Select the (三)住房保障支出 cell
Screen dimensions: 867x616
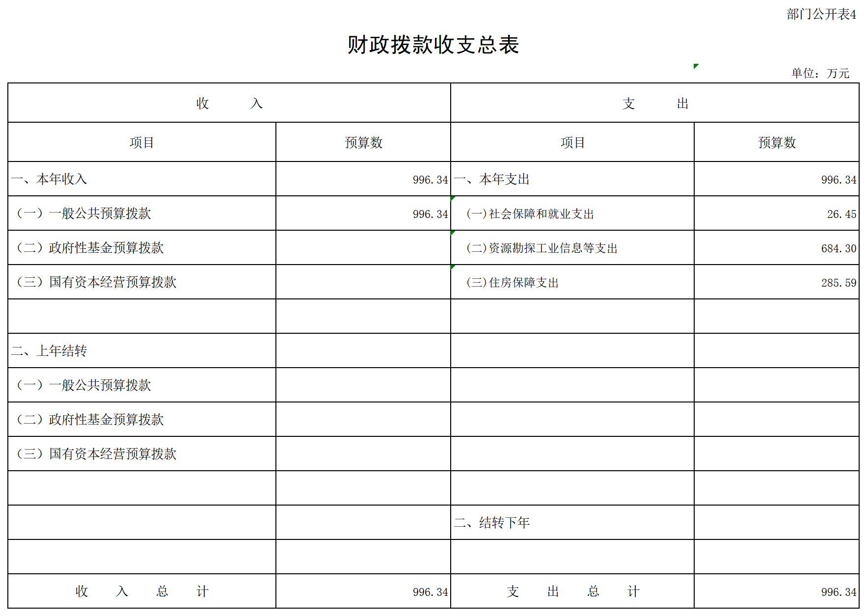click(572, 282)
